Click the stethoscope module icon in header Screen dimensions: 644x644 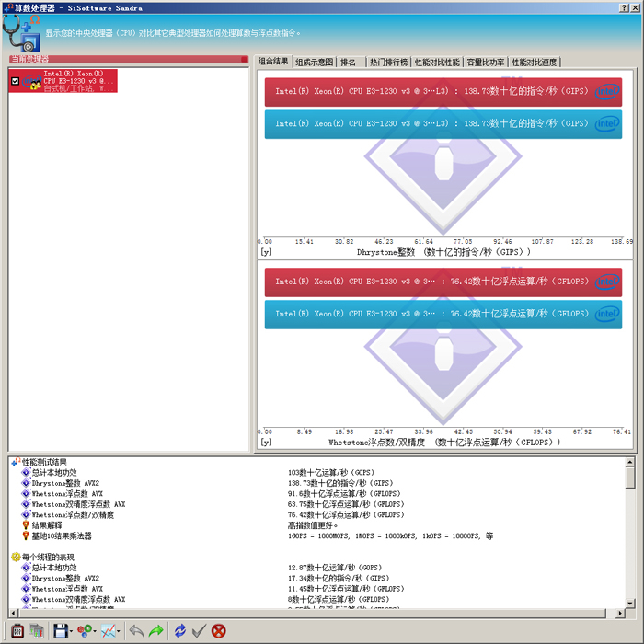21,32
